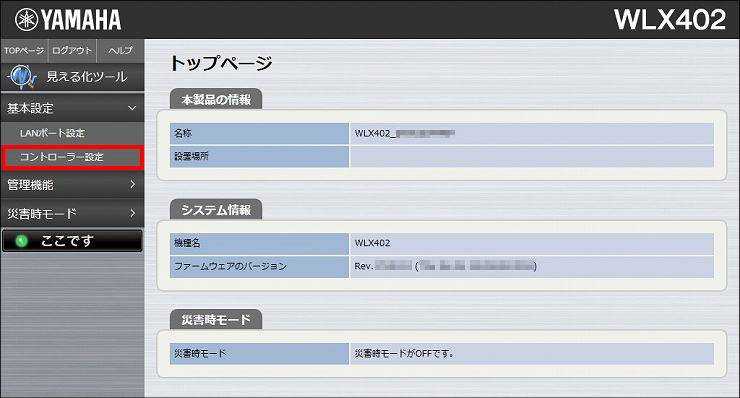
Task: Click the Rev. firmware value cell
Action: (x=532, y=266)
